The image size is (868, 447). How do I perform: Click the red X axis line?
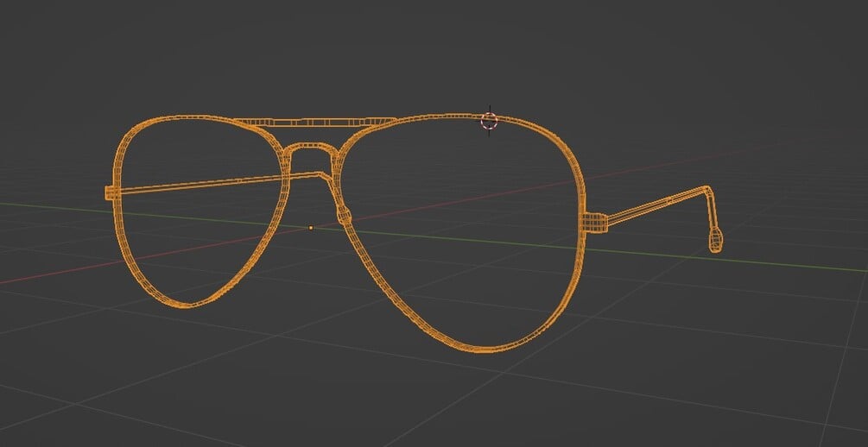click(67, 273)
